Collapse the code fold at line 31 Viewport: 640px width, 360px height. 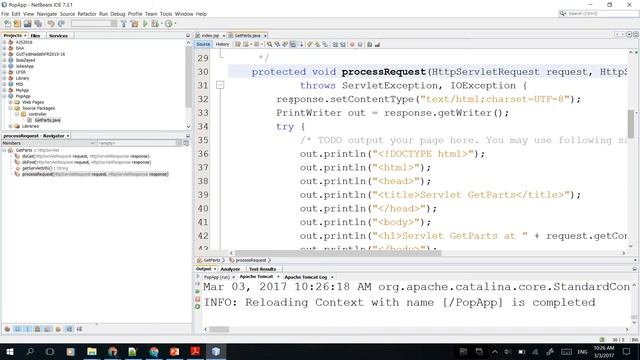[x=220, y=85]
